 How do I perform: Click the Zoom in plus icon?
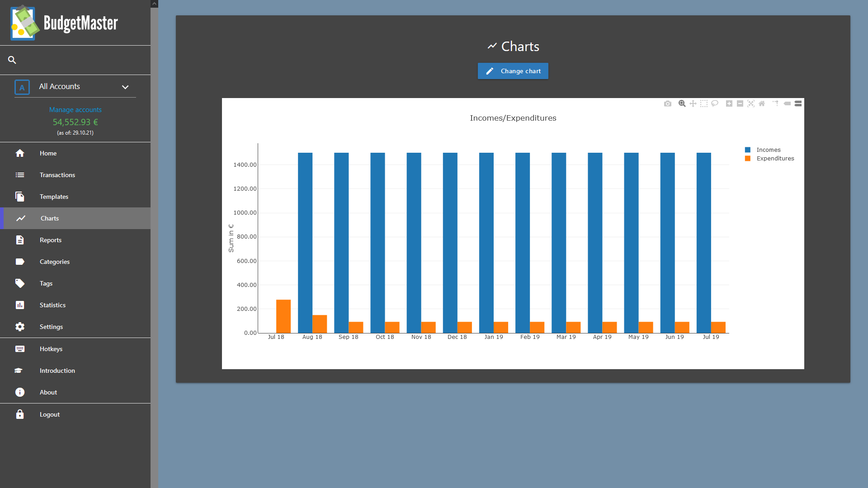coord(729,103)
